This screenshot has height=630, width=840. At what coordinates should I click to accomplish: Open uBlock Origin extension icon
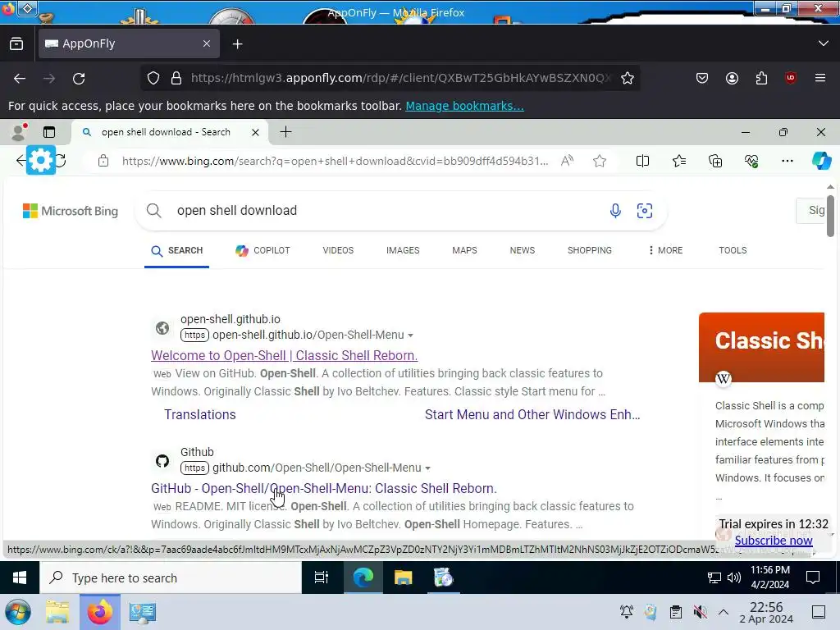pos(791,78)
